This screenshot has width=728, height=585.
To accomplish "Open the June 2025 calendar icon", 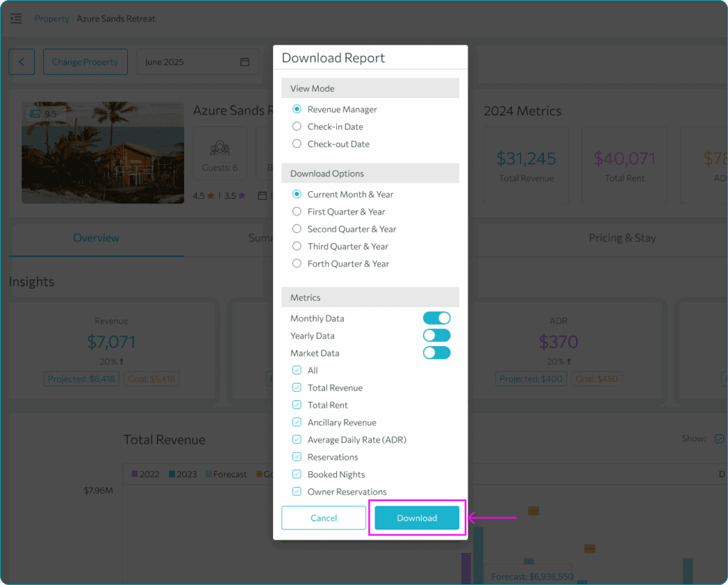I will (x=245, y=62).
